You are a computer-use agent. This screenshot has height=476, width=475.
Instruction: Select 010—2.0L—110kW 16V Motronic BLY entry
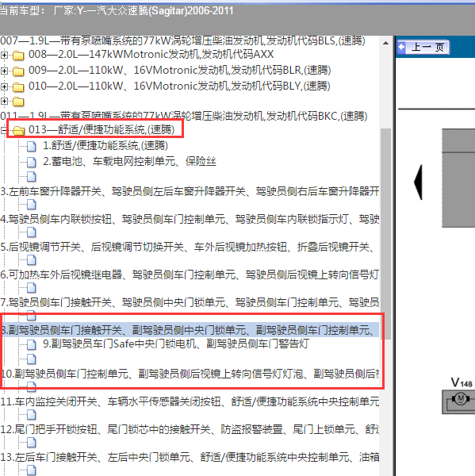click(179, 86)
